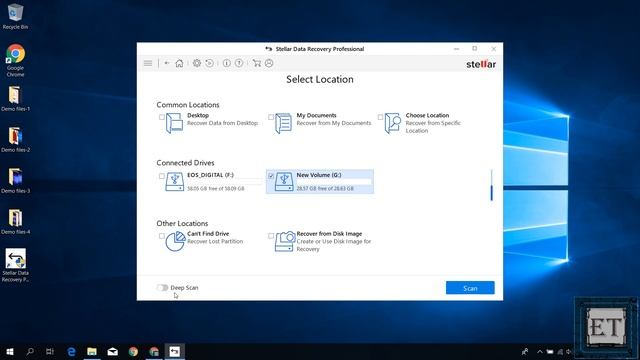Click the account face icon in toolbar
640x360 pixels.
tap(269, 63)
